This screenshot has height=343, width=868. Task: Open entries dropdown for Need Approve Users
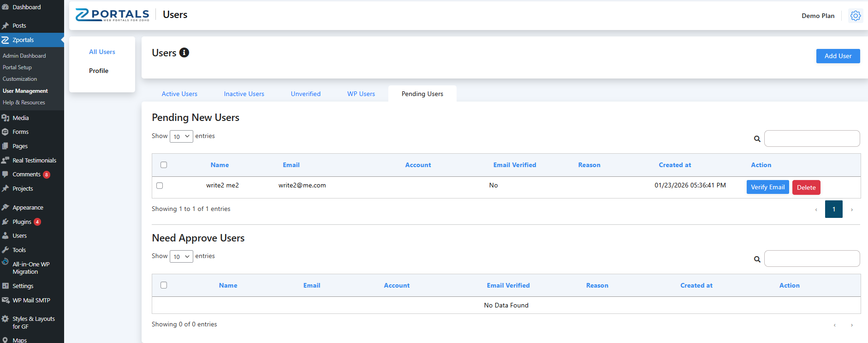tap(181, 257)
